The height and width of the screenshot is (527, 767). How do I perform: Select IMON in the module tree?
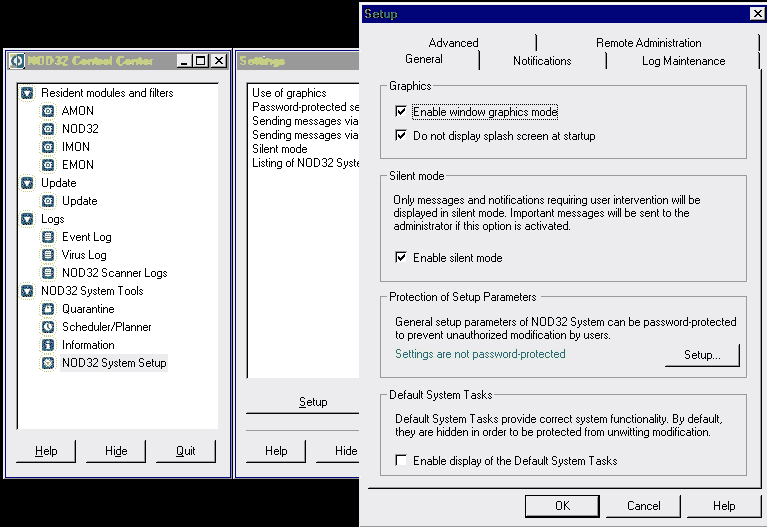[x=76, y=147]
